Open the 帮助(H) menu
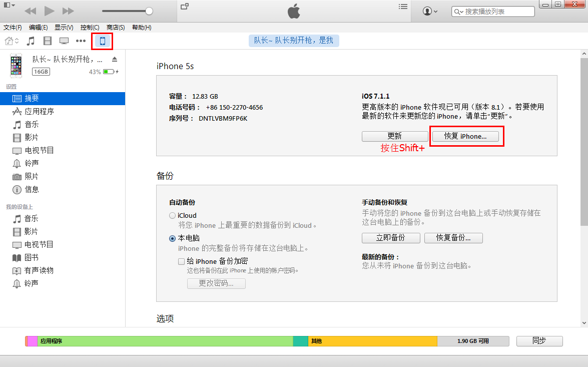This screenshot has width=588, height=367. [142, 28]
